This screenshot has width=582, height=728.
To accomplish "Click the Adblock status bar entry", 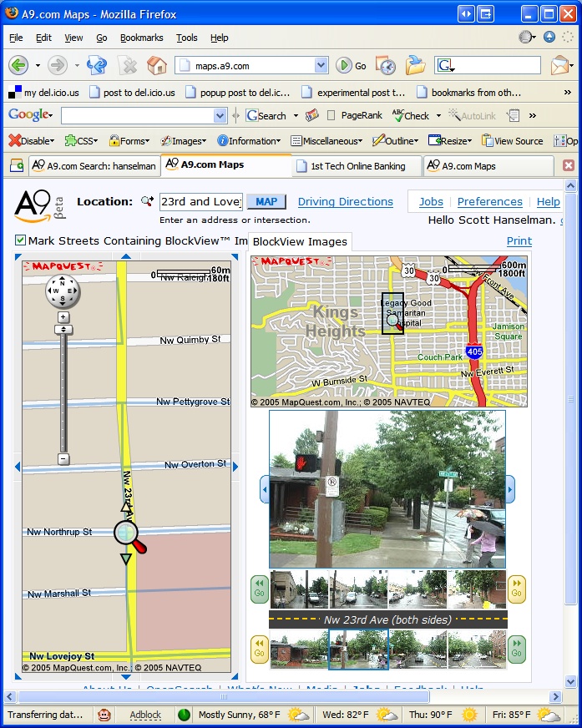I will pos(145,715).
